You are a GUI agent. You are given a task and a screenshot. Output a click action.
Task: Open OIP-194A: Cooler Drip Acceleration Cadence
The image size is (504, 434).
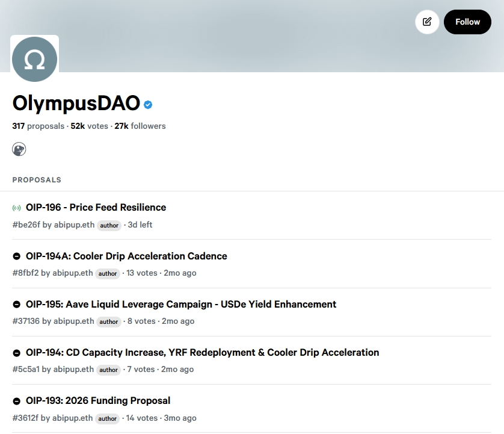(126, 256)
